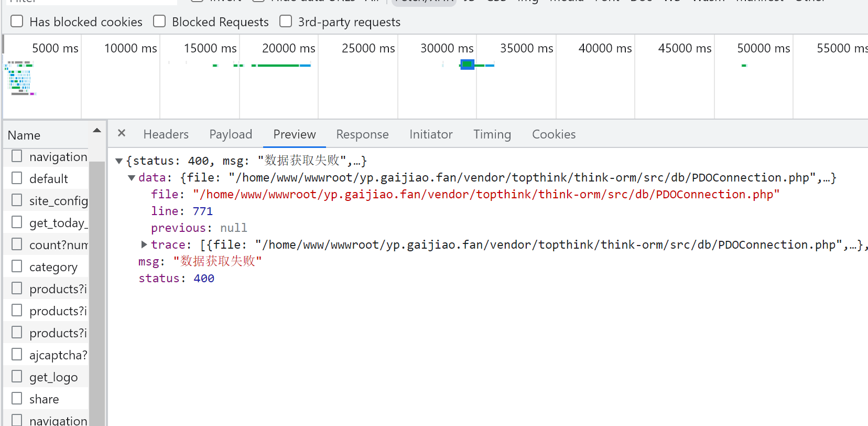Select the get_logo request row

click(x=53, y=377)
